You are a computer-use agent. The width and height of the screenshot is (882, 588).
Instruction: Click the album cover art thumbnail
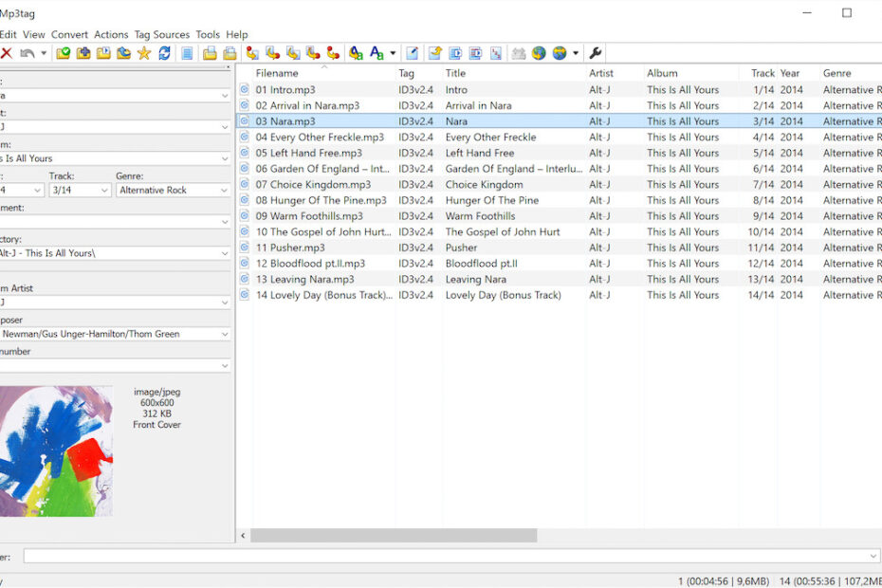click(x=55, y=450)
